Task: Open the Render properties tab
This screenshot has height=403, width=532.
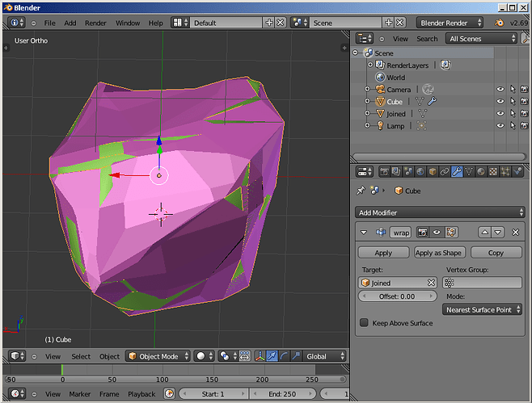Action: click(384, 172)
